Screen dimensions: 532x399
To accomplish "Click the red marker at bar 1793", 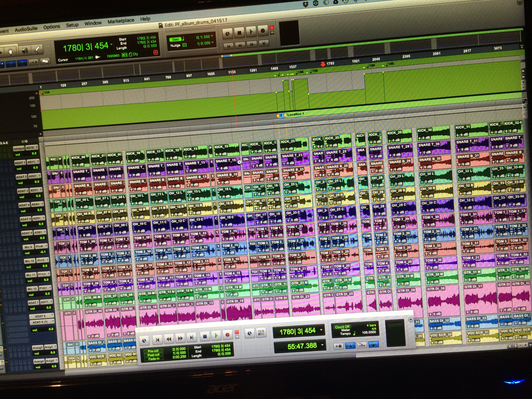I will [323, 64].
